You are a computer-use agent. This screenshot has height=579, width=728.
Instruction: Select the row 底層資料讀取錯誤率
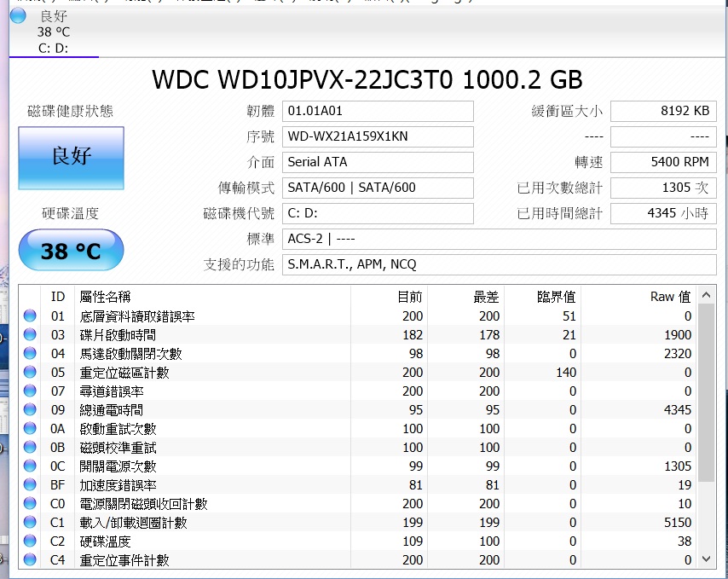(x=358, y=316)
